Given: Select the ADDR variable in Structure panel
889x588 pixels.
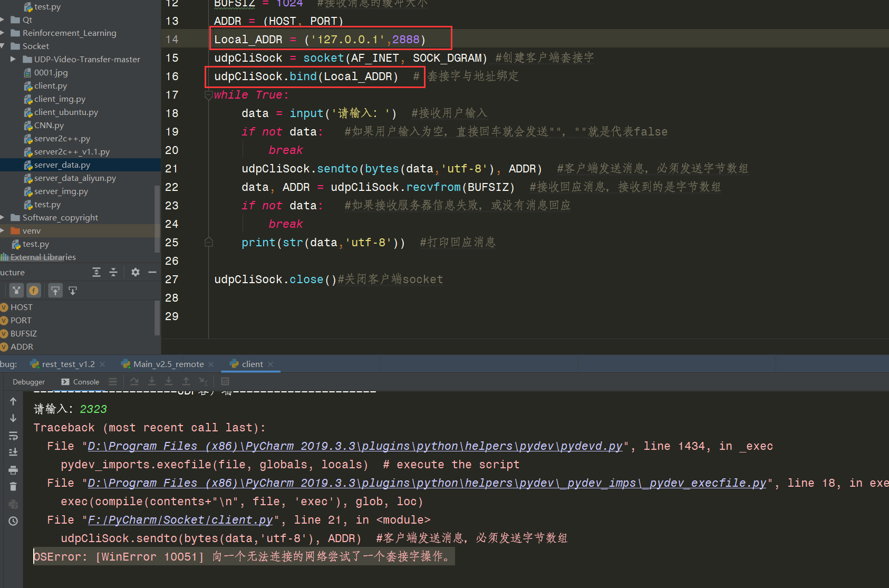Looking at the screenshot, I should [x=22, y=346].
